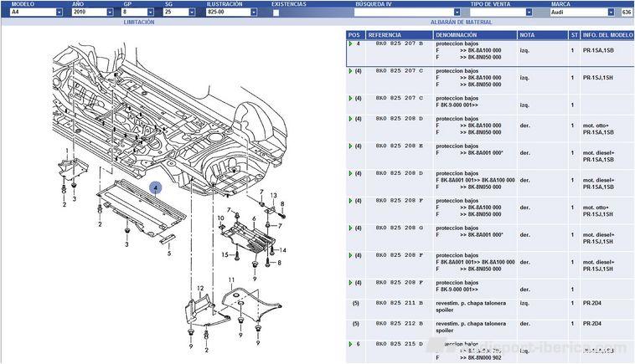Click the green arrow for part 8K0 825 215 D
The height and width of the screenshot is (364, 635).
(350, 344)
